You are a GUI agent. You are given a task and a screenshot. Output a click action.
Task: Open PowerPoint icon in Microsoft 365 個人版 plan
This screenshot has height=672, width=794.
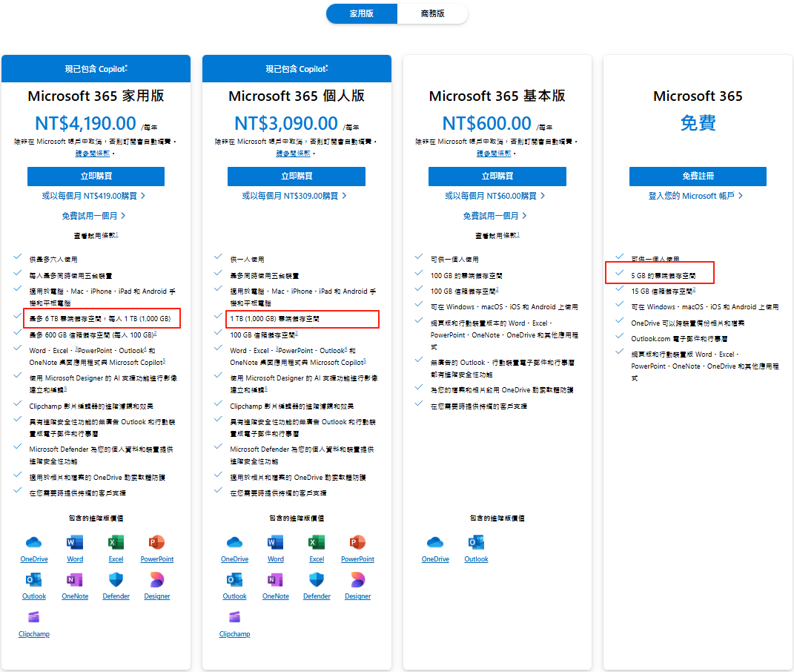coord(357,542)
